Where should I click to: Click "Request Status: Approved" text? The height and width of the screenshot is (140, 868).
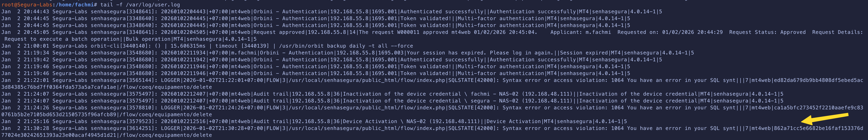click(767, 32)
